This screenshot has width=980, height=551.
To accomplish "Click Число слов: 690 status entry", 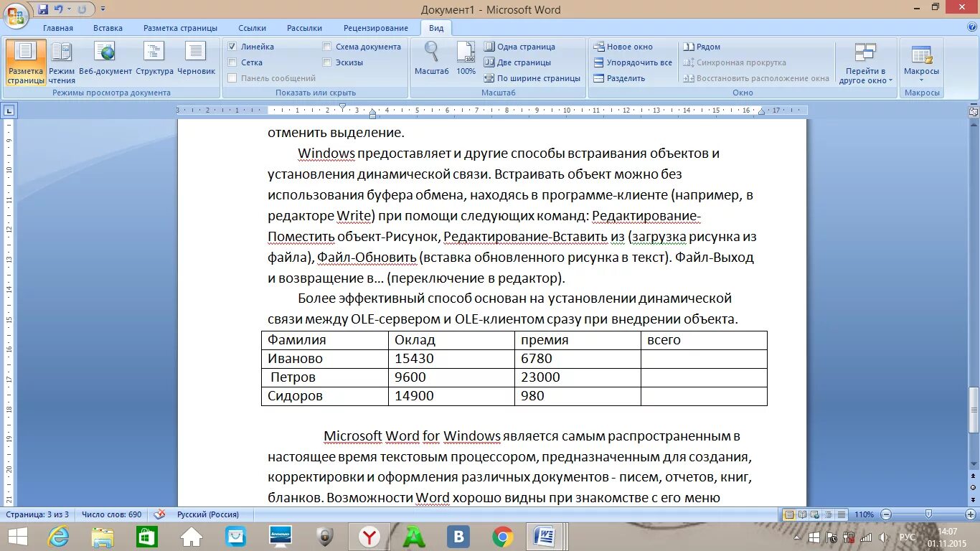I will (111, 514).
